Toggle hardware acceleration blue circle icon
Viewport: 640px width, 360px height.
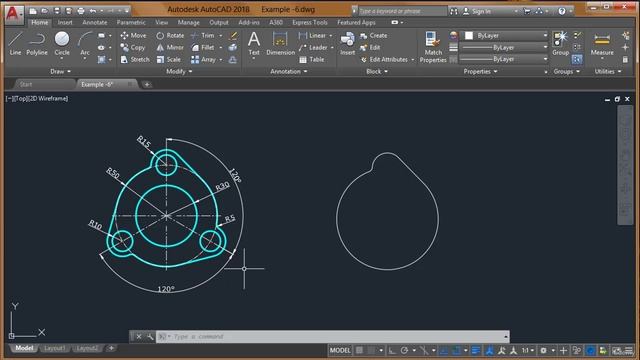pos(590,350)
